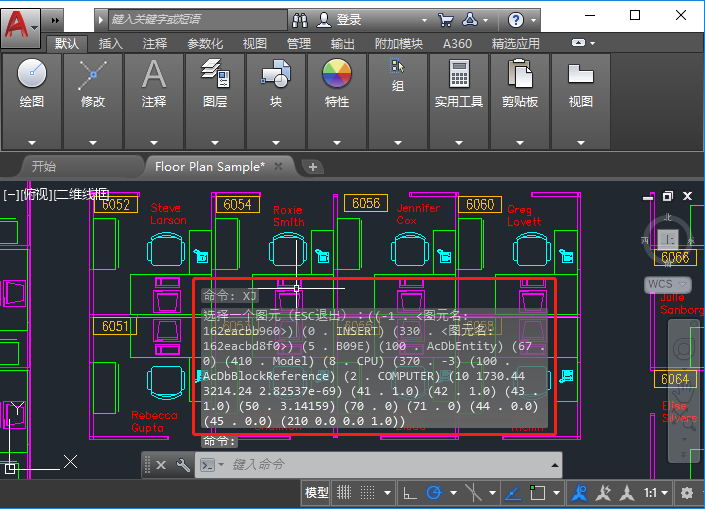
Task: Click the recent commands prompt icon
Action: [x=208, y=465]
